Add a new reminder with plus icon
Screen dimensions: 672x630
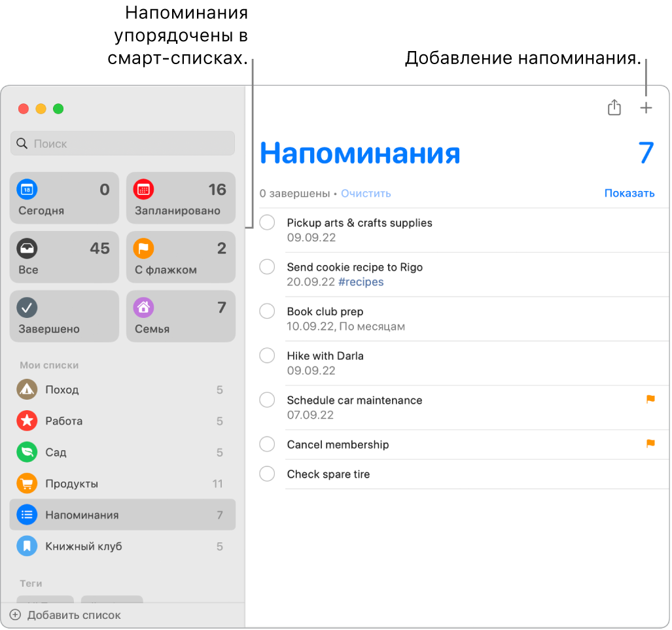[645, 107]
